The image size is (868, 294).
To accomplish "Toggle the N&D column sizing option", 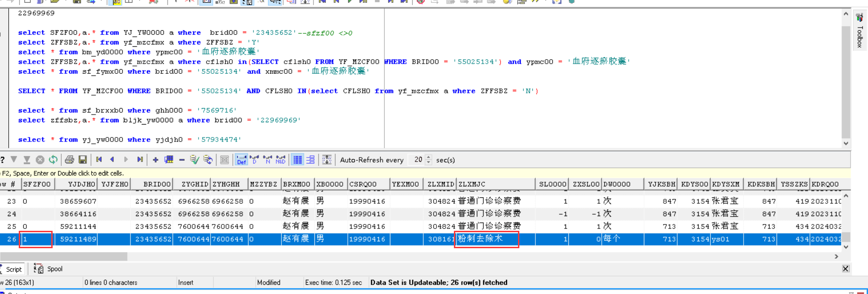I will click(x=280, y=160).
